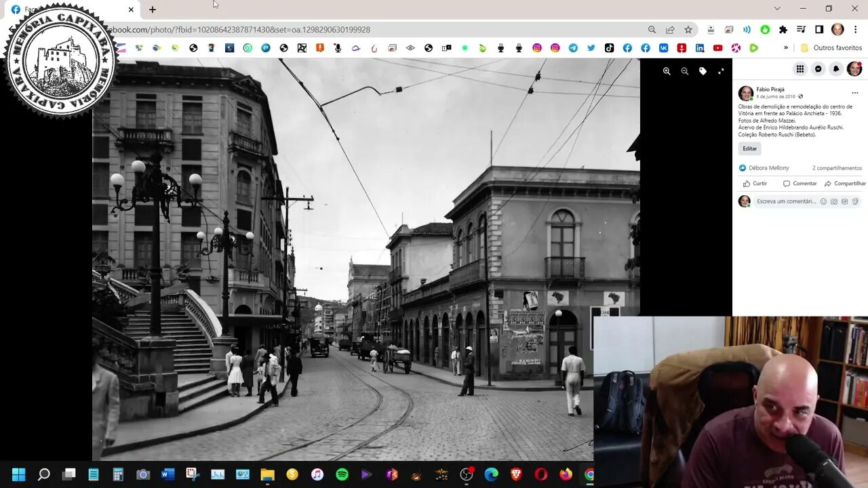Close the Facebook browser tab
The image size is (868, 488).
pyautogui.click(x=131, y=9)
